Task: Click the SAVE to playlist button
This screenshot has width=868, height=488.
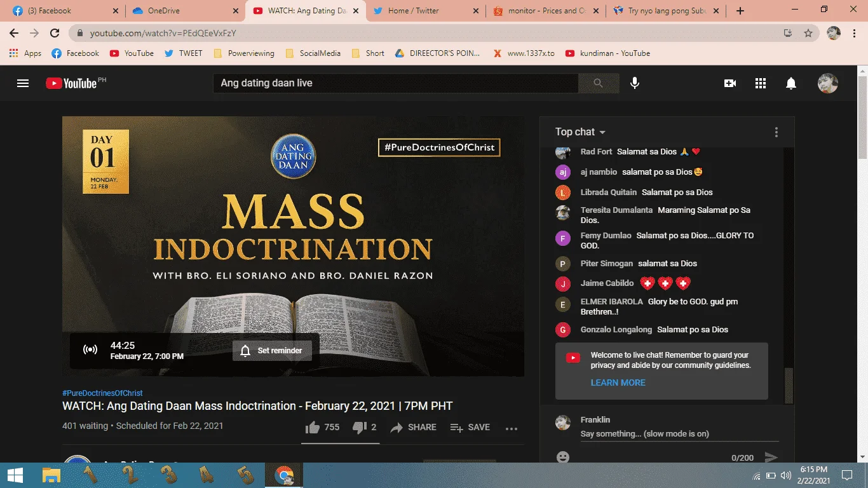Action: [x=470, y=428]
